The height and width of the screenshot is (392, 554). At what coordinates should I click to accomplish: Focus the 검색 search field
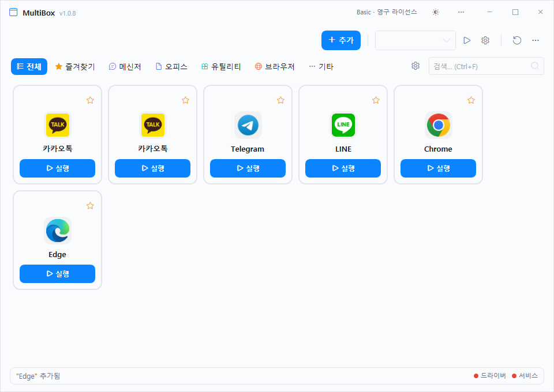486,66
